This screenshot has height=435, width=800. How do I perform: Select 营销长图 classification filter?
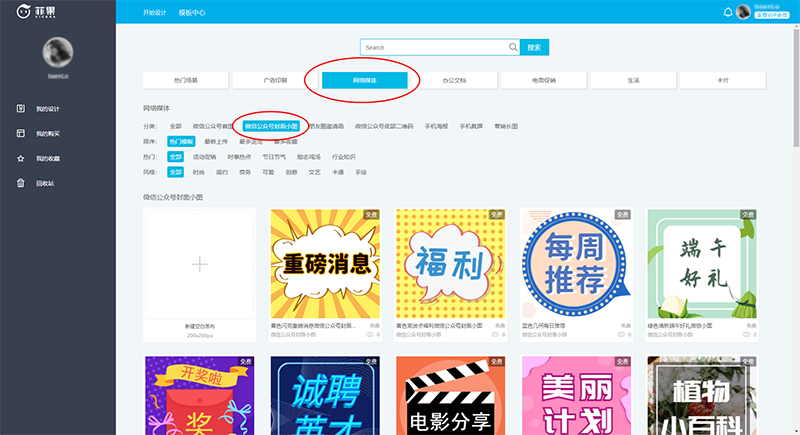pyautogui.click(x=506, y=126)
